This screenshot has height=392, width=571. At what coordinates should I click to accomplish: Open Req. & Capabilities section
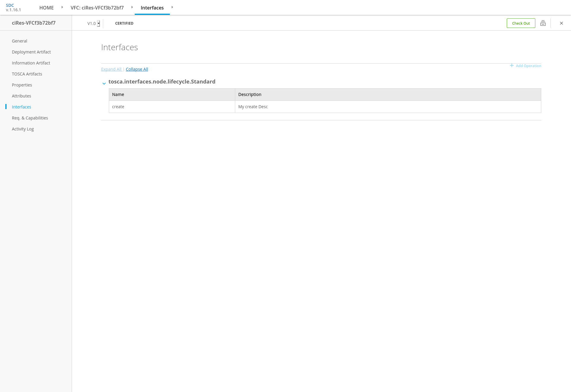tap(30, 118)
